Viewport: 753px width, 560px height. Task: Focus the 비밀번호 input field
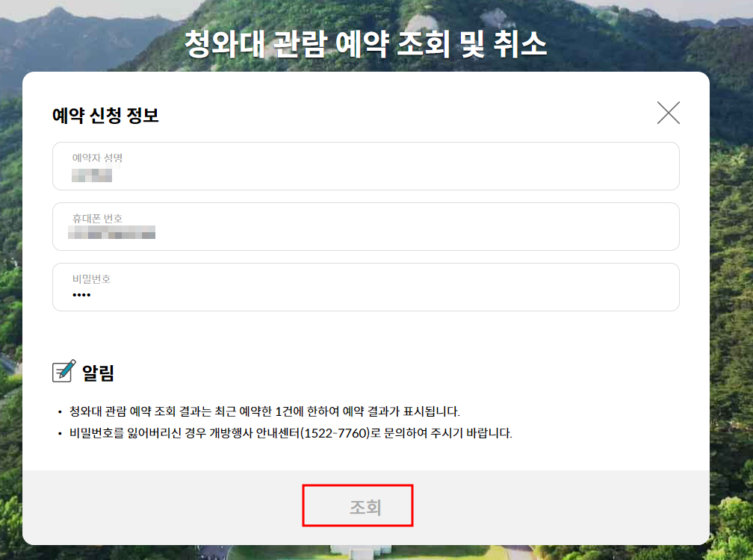click(x=365, y=287)
